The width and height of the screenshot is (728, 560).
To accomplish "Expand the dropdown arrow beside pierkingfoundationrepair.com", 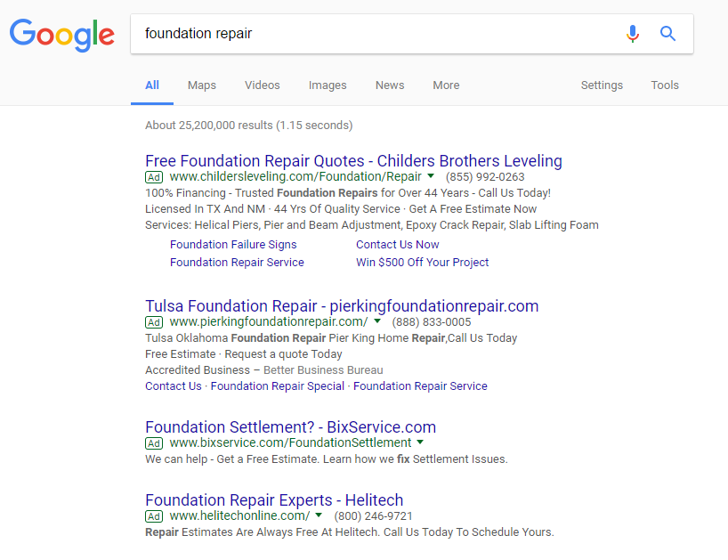I will coord(376,322).
